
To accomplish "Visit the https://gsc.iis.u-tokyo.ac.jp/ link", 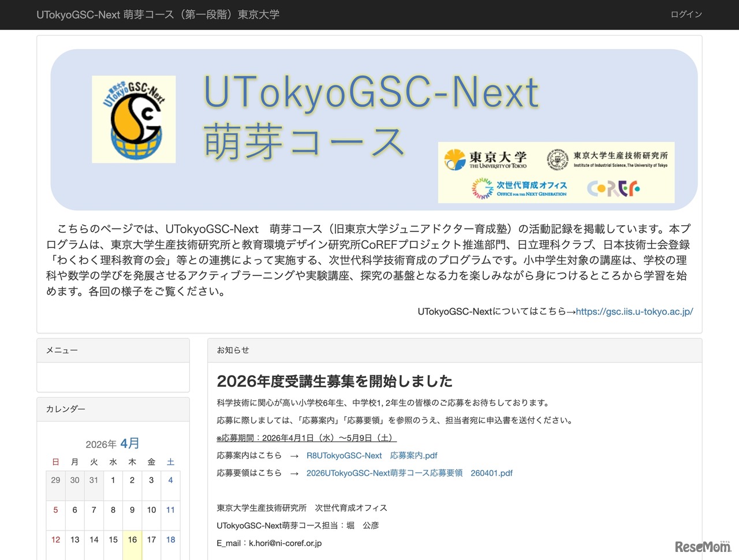I will 634,311.
